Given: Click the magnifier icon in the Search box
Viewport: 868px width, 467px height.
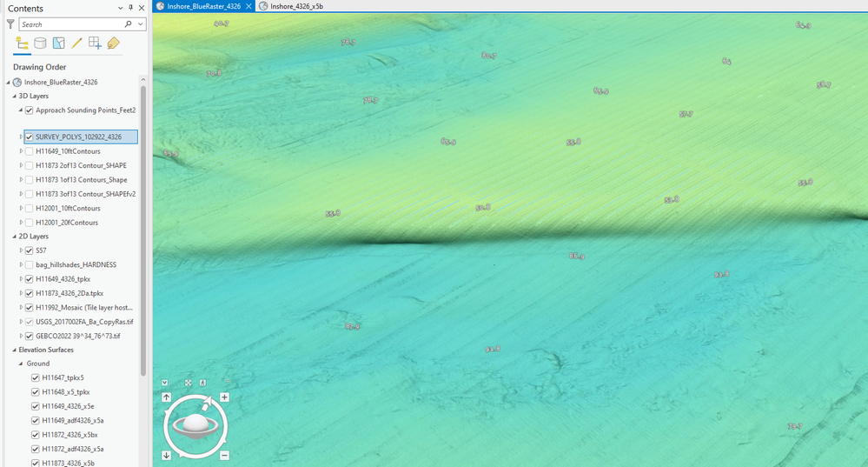Looking at the screenshot, I should click(x=128, y=23).
